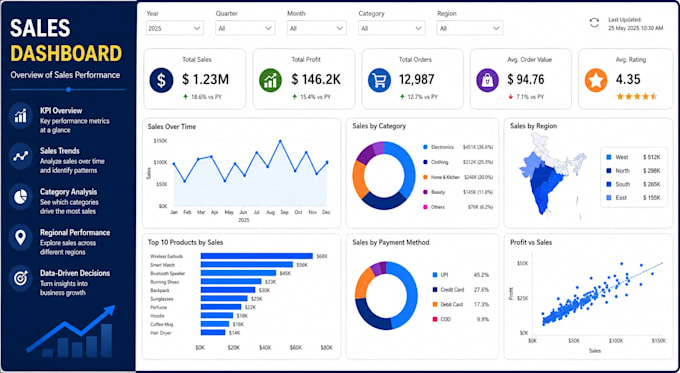
Task: Click the Coffee Mug product label
Action: click(160, 324)
